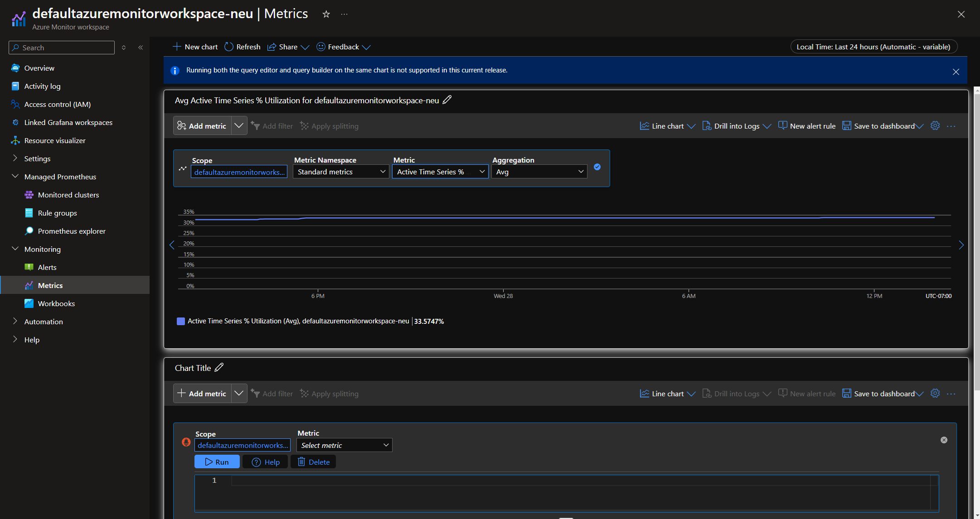
Task: Open the Aggregation Avg dropdown
Action: 539,172
